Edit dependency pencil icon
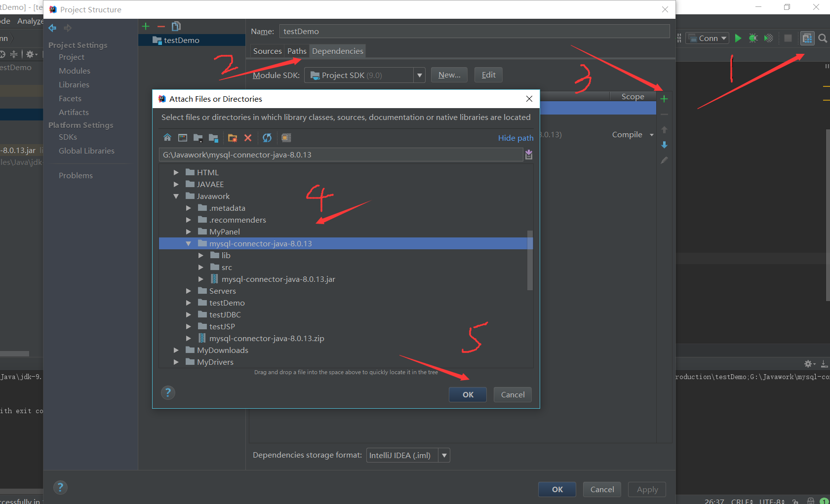This screenshot has width=830, height=504. pyautogui.click(x=664, y=160)
